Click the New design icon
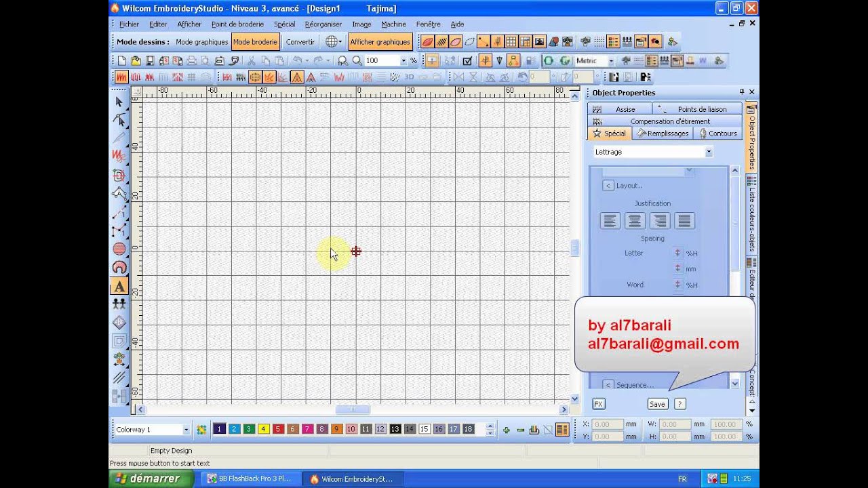The width and height of the screenshot is (868, 488). coord(122,60)
